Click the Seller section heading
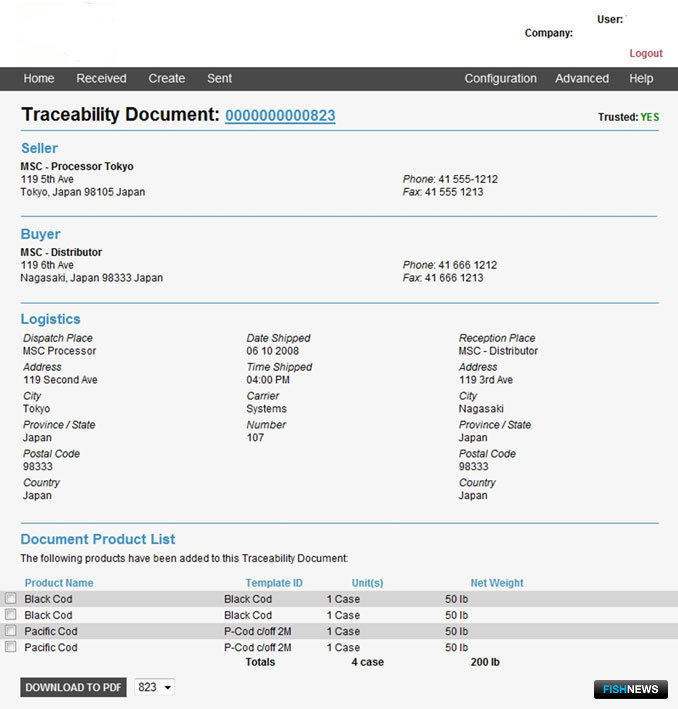 39,148
